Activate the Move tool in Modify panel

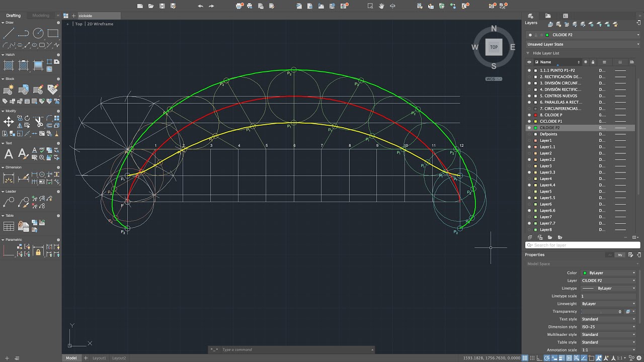pyautogui.click(x=9, y=122)
